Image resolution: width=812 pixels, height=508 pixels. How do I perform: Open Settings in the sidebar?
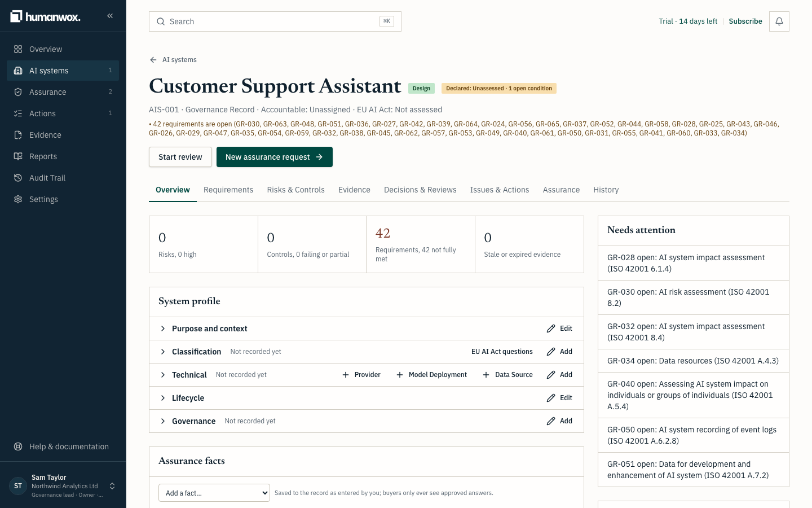(x=63, y=199)
